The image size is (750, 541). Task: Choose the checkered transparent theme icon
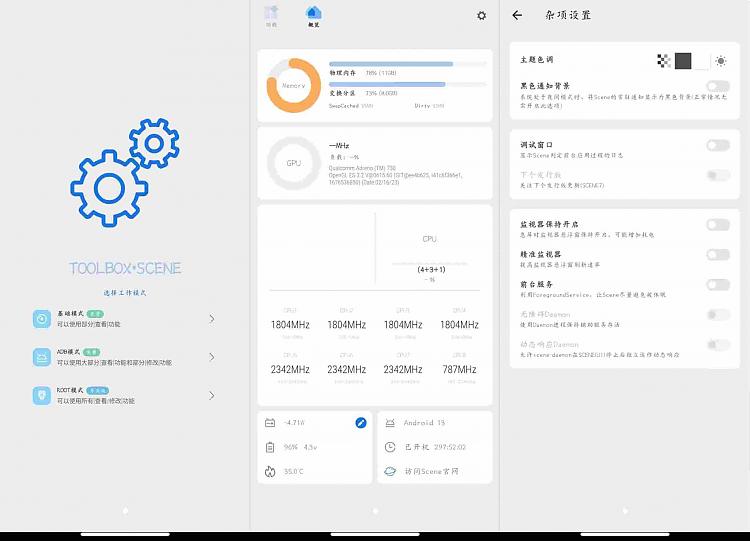coord(663,61)
